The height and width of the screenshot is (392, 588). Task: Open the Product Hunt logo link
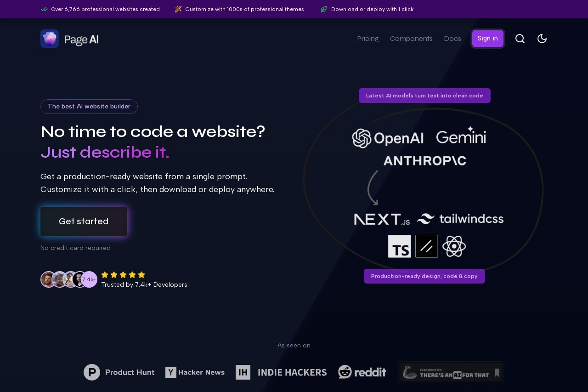[119, 372]
